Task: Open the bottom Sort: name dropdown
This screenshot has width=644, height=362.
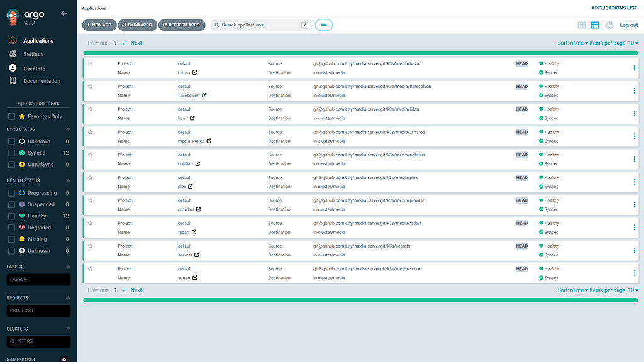Action: pos(572,290)
